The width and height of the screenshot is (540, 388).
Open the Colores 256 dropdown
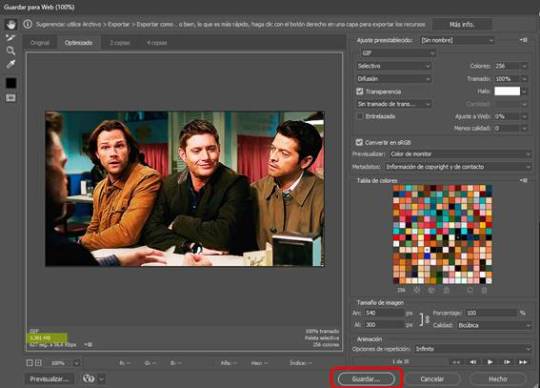point(511,66)
